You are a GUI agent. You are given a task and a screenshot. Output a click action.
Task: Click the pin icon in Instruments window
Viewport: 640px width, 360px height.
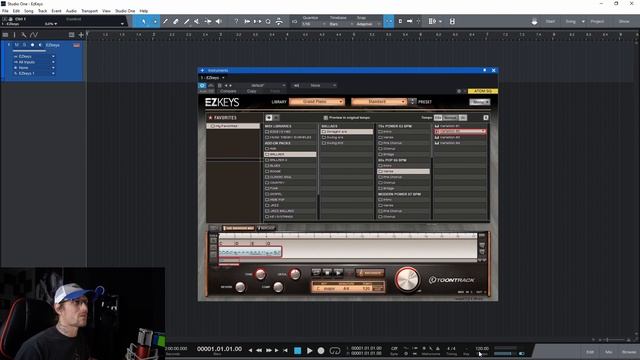(x=484, y=70)
